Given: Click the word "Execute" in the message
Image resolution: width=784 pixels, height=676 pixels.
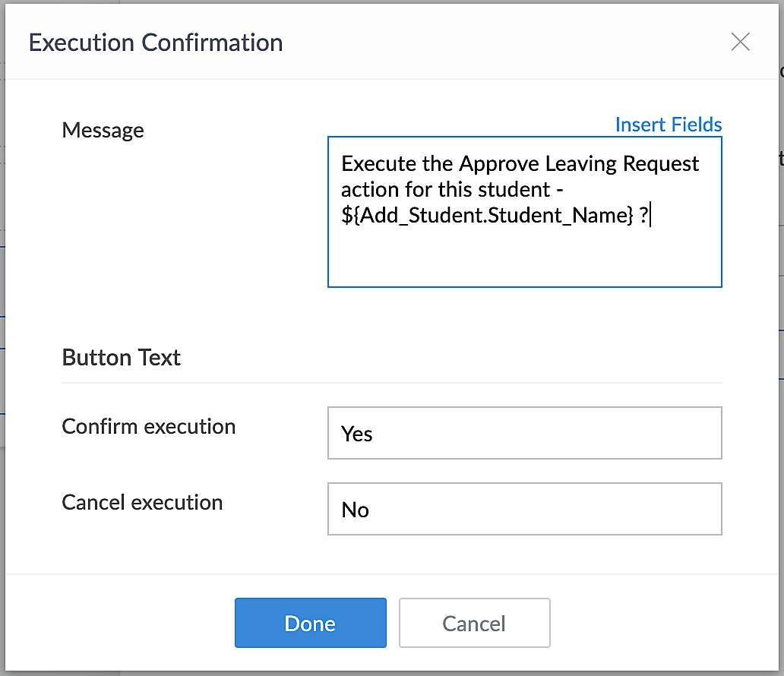Looking at the screenshot, I should [x=378, y=164].
